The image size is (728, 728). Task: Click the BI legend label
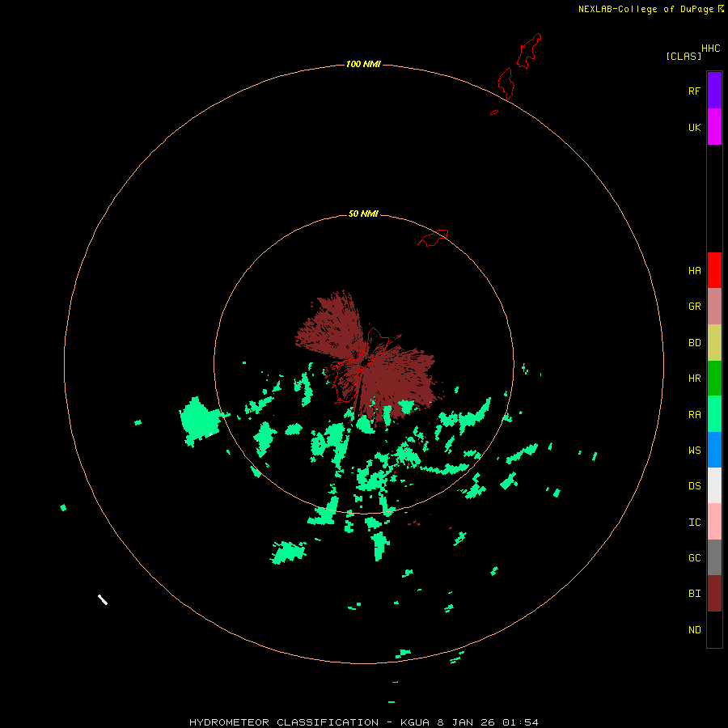pos(694,594)
